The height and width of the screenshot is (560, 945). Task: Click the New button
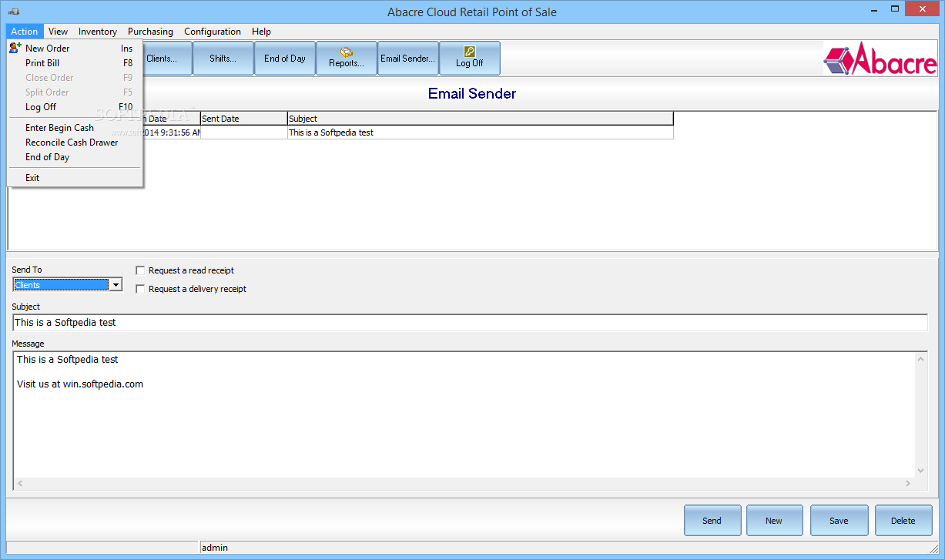click(x=774, y=521)
